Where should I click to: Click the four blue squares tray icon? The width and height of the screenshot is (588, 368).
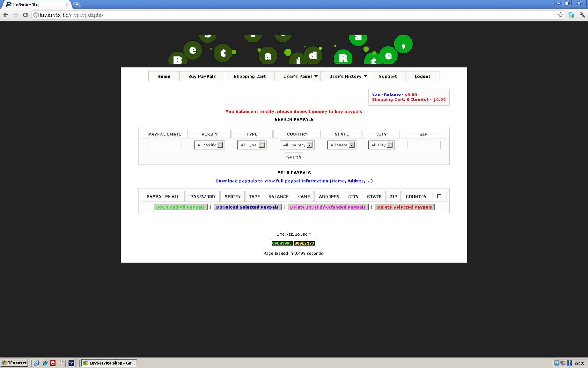569,363
